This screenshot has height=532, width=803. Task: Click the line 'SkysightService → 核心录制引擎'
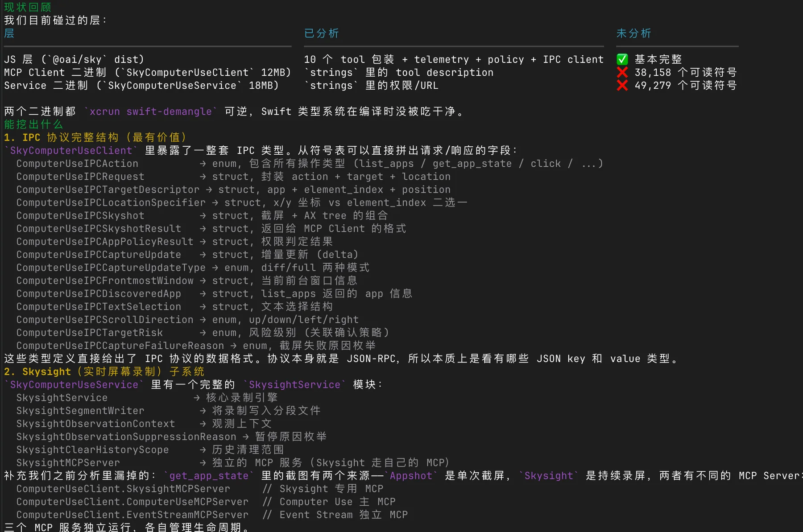pos(147,397)
